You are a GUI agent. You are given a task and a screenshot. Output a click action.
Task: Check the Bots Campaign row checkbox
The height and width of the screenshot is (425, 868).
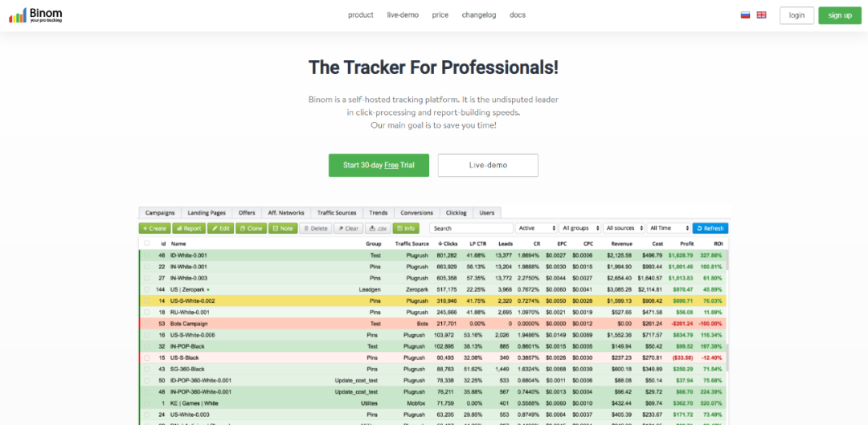147,323
